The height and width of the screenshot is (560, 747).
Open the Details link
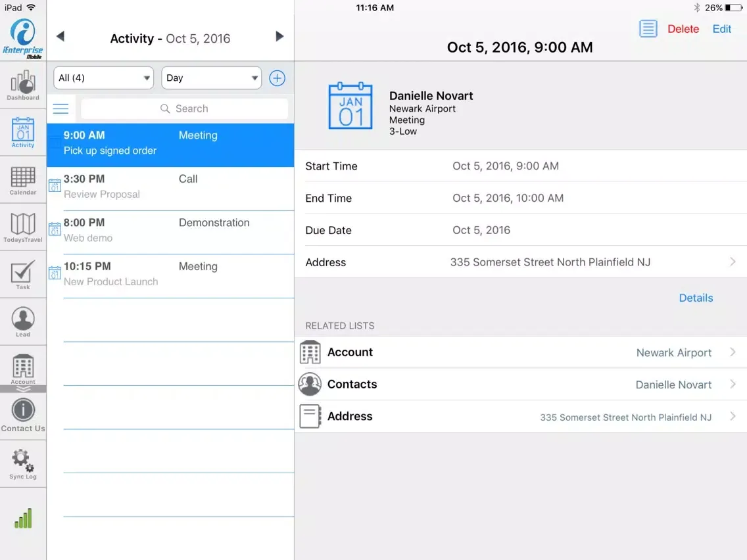[696, 298]
